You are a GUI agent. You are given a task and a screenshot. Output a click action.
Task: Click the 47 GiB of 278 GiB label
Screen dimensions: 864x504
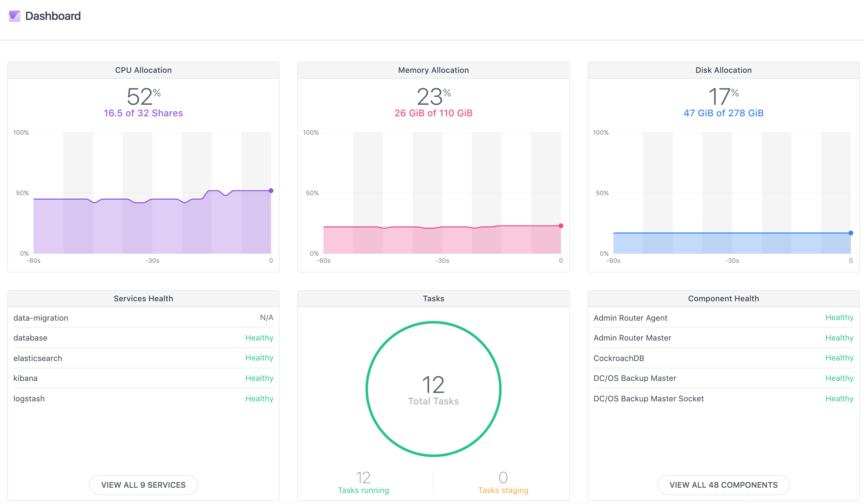[x=723, y=113]
